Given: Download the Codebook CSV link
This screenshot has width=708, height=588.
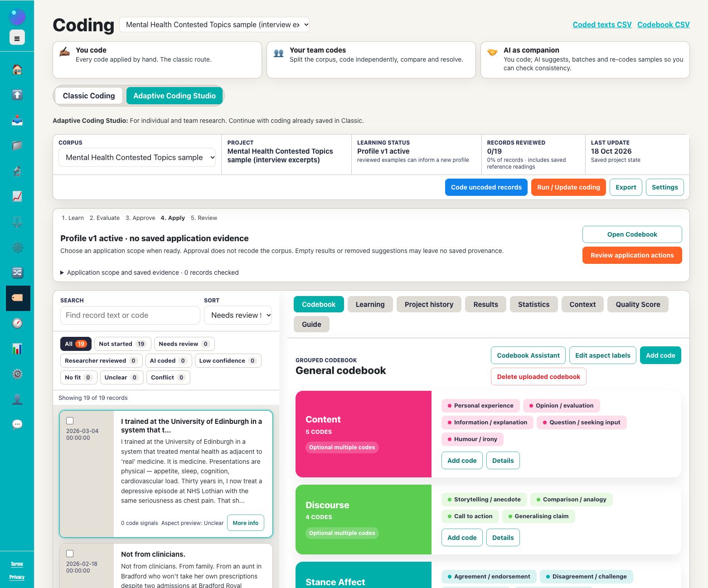Looking at the screenshot, I should click(664, 24).
